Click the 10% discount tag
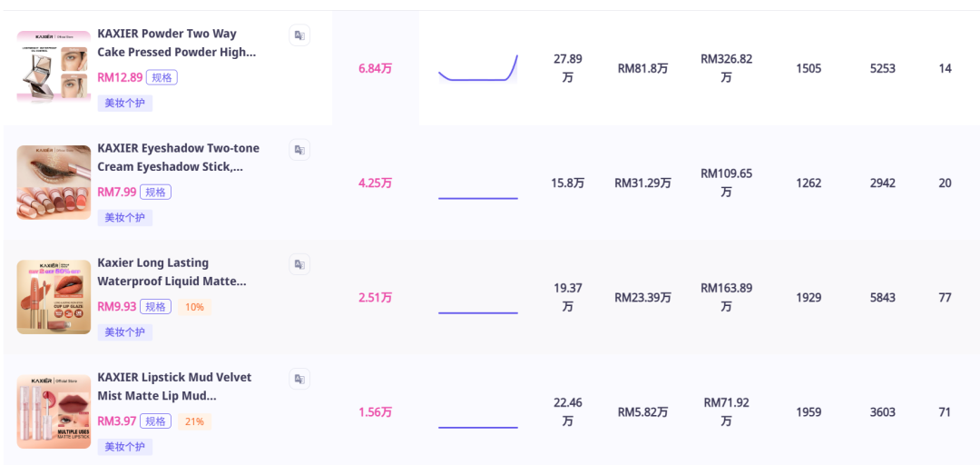Screen dimensions: 980x465 [x=194, y=307]
